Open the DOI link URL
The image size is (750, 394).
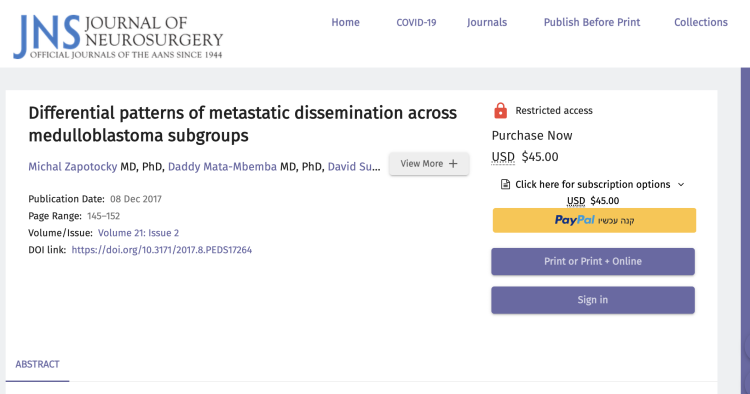point(162,250)
